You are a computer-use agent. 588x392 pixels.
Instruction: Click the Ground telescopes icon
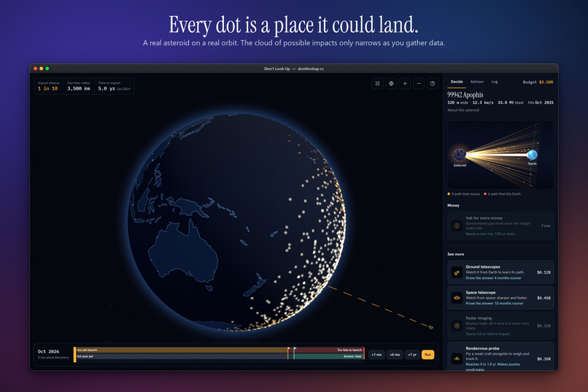tap(457, 272)
